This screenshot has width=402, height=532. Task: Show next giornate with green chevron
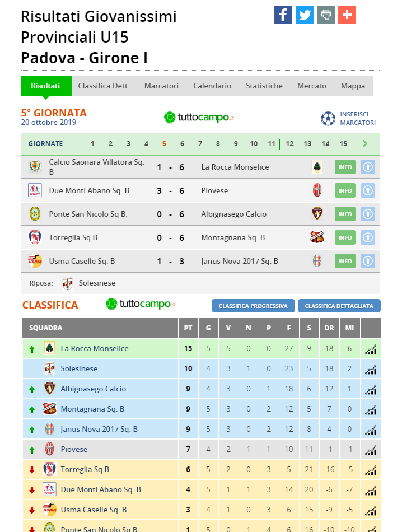click(364, 143)
